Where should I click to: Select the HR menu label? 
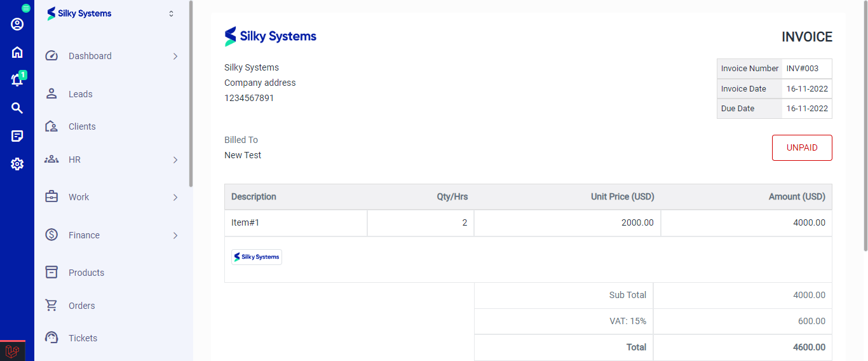click(74, 160)
